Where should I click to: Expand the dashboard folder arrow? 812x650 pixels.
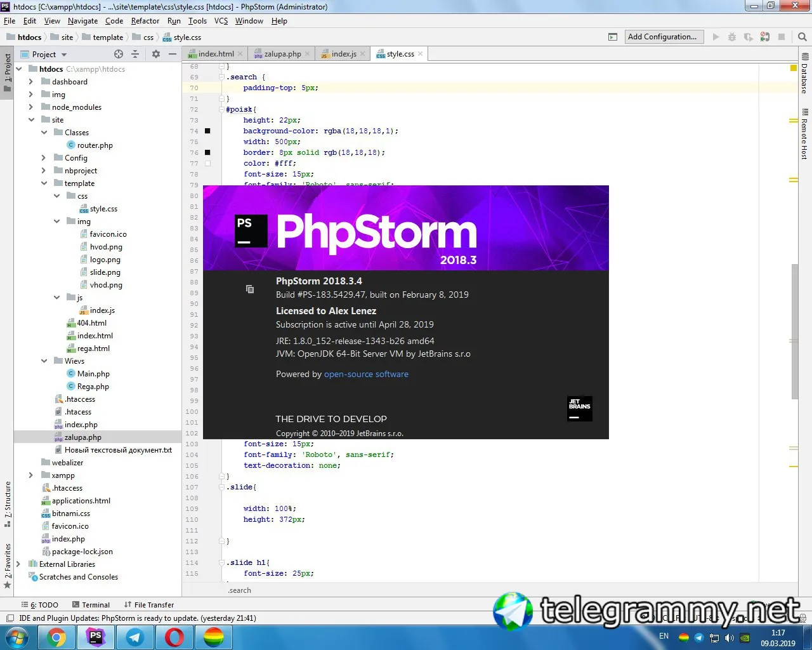click(x=31, y=82)
